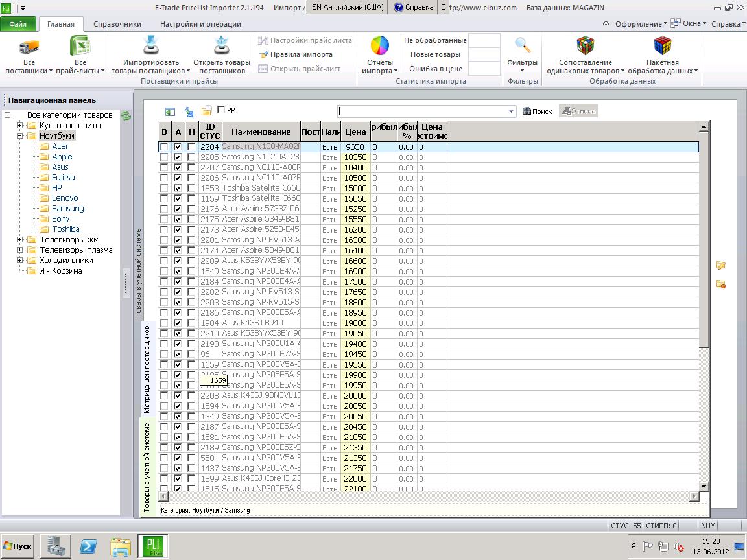Expand the Телевизоры плазма tree node
747x560 pixels.
19,250
